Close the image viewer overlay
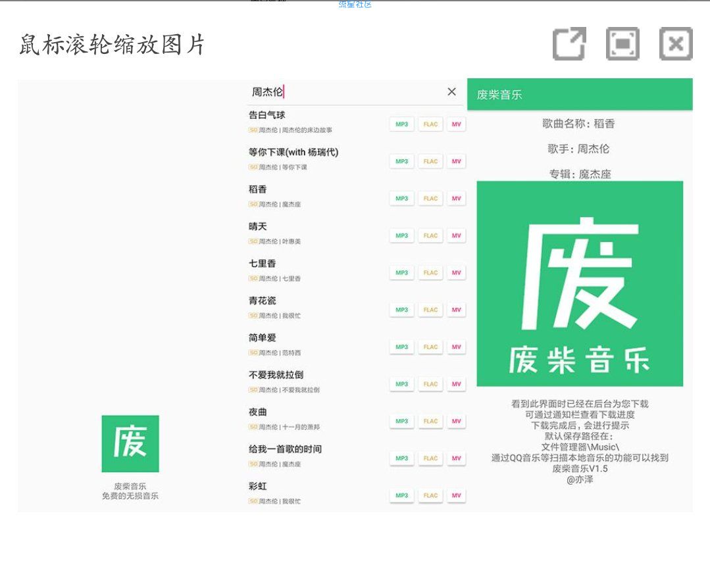The image size is (710, 588). 676,43
